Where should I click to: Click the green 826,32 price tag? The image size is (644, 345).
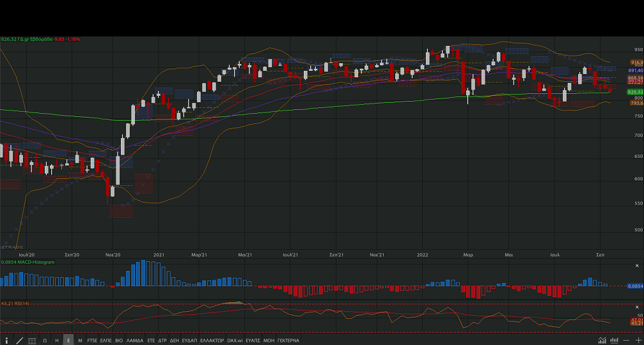pos(636,92)
